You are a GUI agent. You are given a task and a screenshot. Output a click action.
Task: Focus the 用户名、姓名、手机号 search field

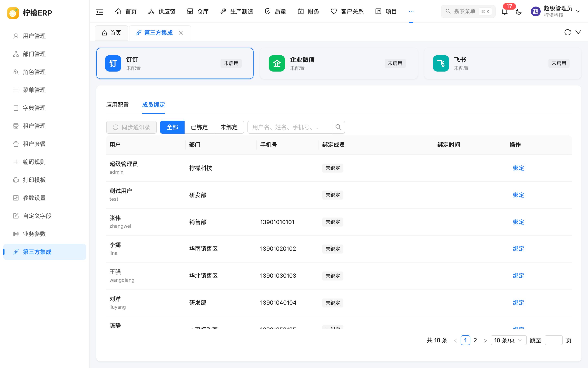point(290,127)
